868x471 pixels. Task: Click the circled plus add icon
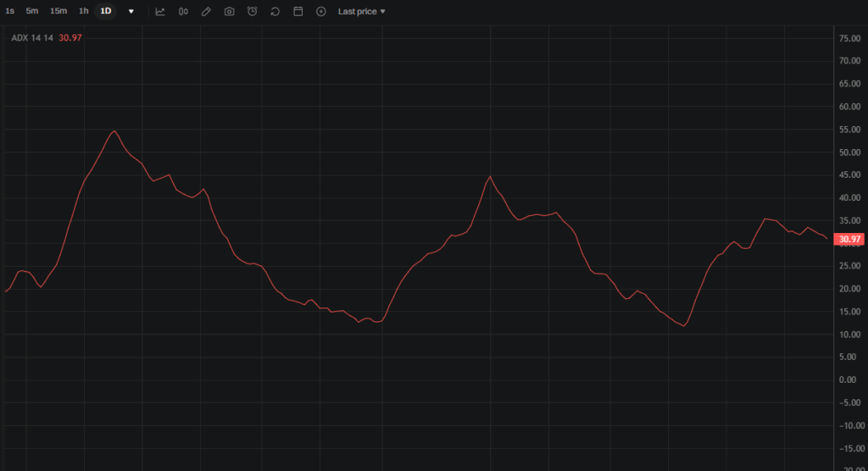click(x=320, y=12)
